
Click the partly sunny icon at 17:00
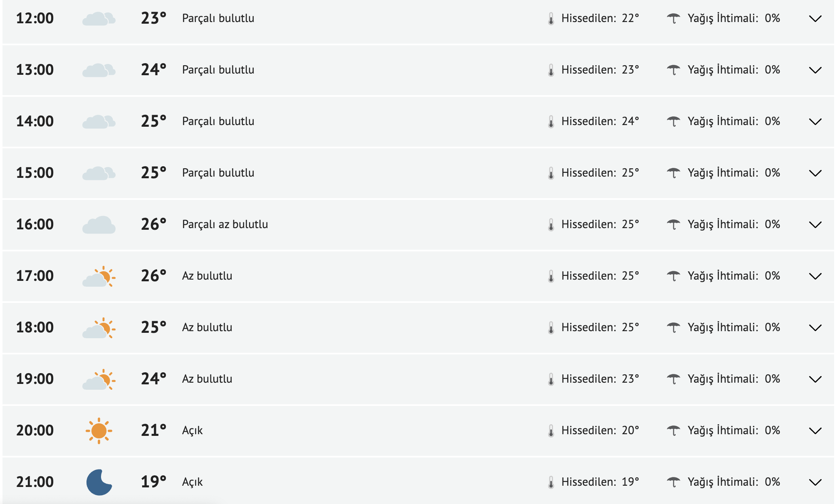point(99,276)
